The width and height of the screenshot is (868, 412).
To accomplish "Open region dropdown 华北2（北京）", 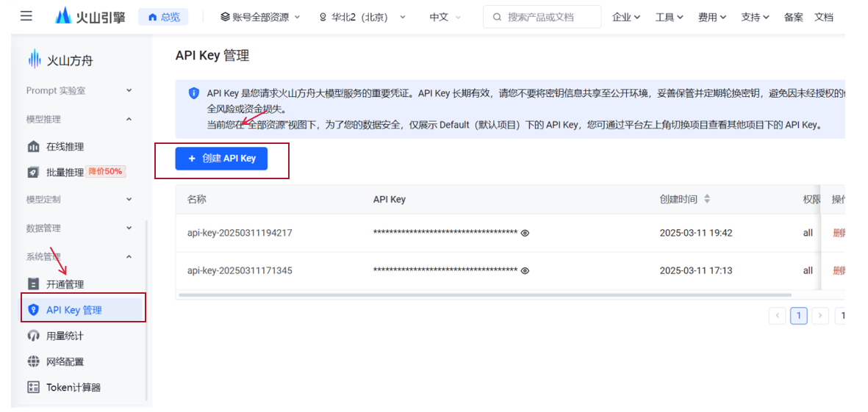I will pos(362,17).
